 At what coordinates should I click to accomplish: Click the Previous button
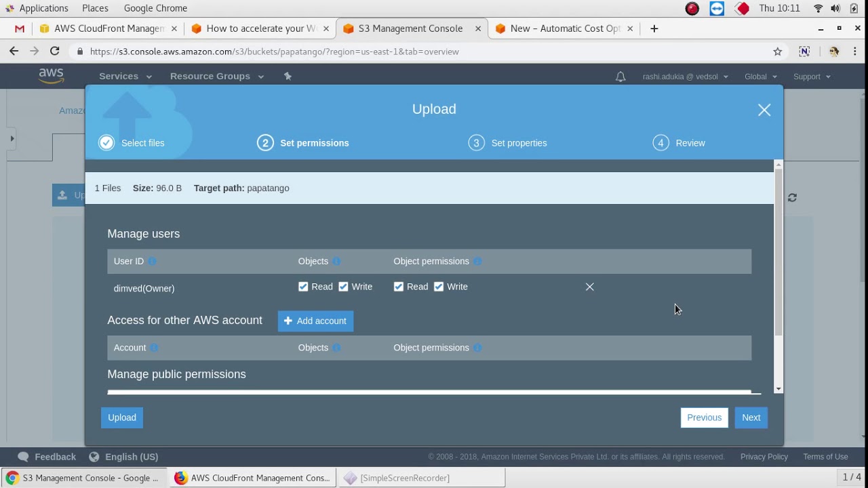click(x=705, y=418)
